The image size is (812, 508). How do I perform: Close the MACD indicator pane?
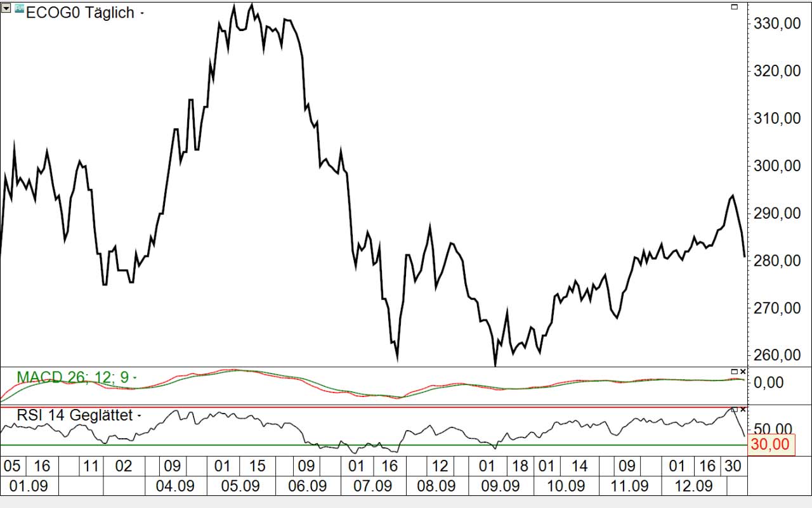click(x=743, y=371)
